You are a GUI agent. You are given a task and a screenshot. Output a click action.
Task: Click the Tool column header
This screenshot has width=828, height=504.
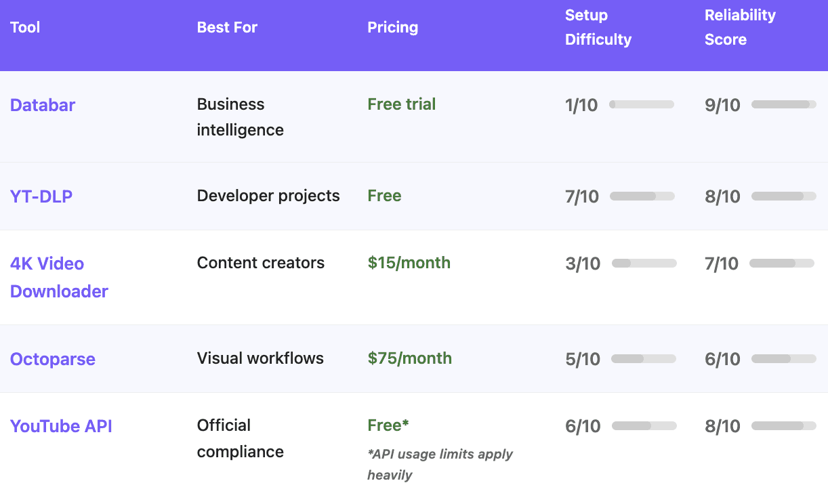(25, 28)
